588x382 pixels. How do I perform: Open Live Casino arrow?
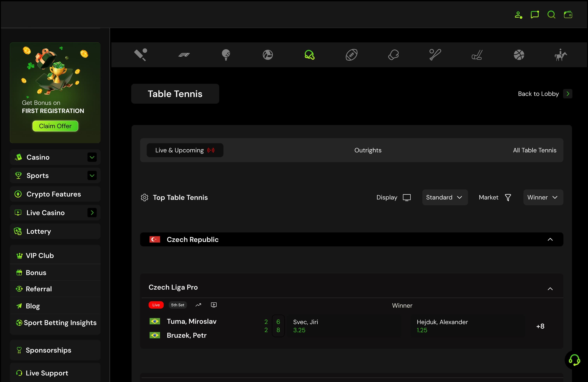pyautogui.click(x=92, y=213)
